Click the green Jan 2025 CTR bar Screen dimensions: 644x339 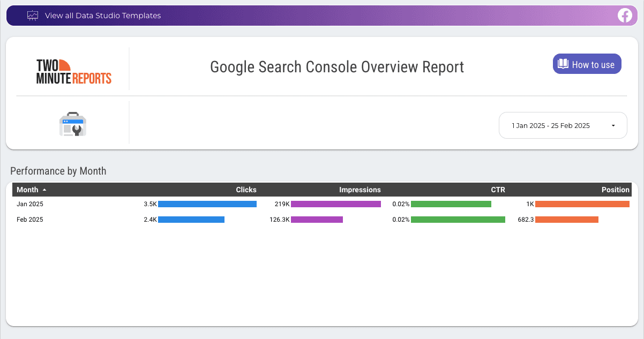[x=451, y=204]
